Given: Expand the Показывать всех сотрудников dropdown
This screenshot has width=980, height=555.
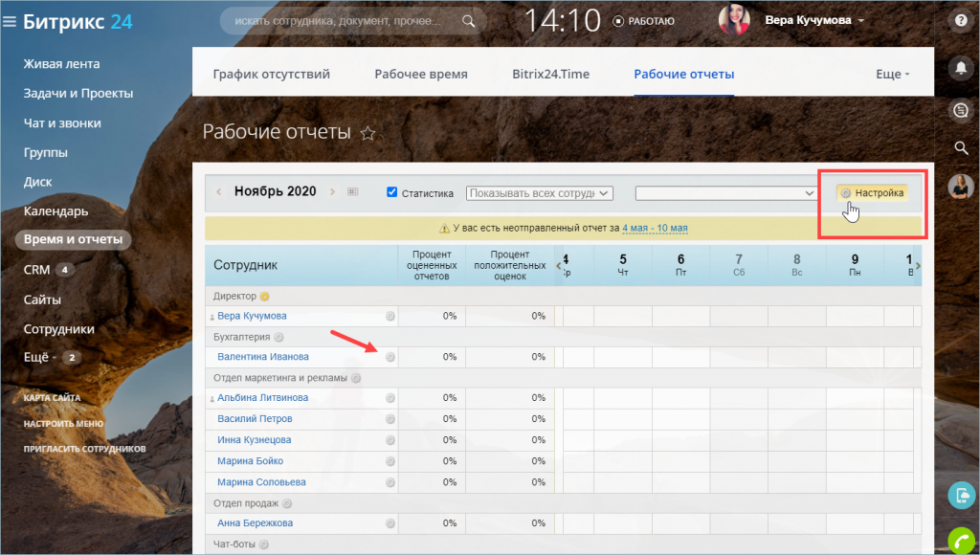Looking at the screenshot, I should click(x=540, y=193).
